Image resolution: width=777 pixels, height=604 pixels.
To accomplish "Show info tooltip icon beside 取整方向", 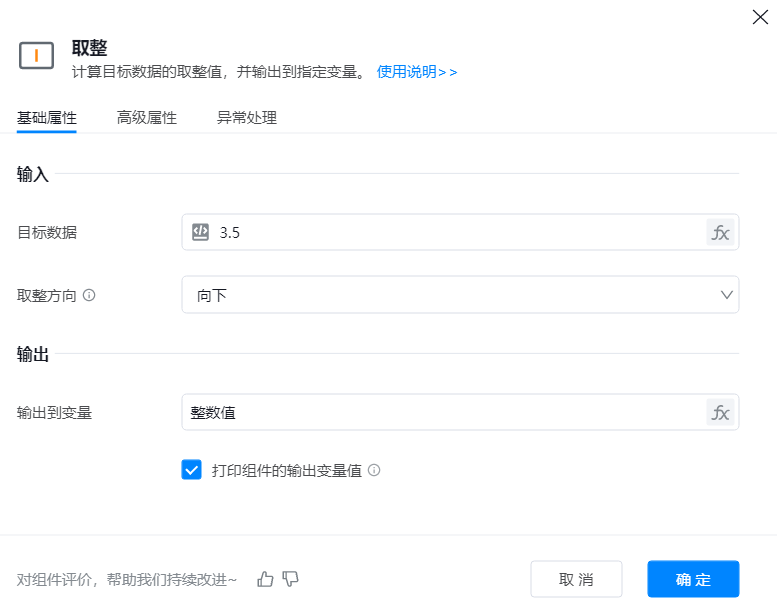I will pos(89,296).
